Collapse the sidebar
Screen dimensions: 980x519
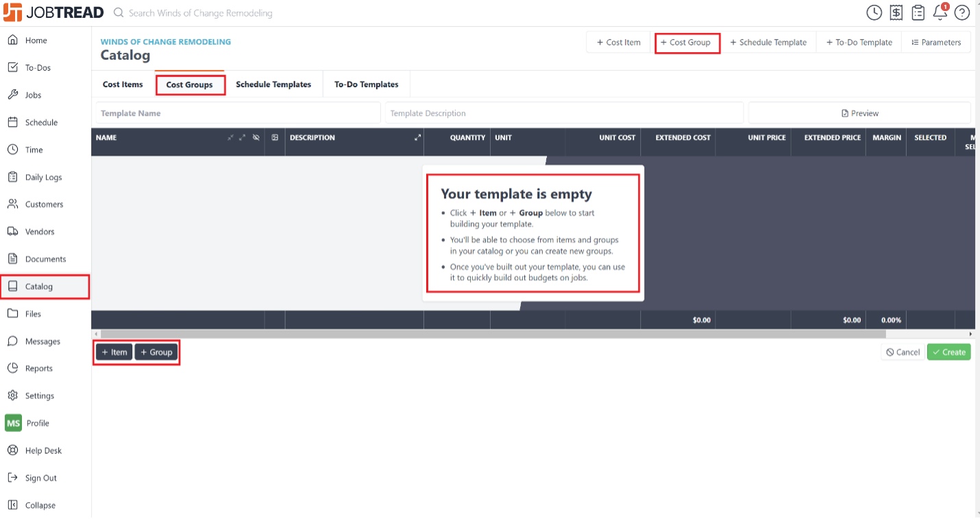45,505
